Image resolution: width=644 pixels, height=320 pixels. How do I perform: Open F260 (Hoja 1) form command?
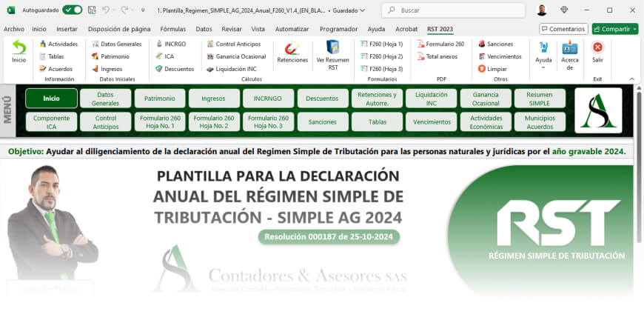[x=381, y=44]
